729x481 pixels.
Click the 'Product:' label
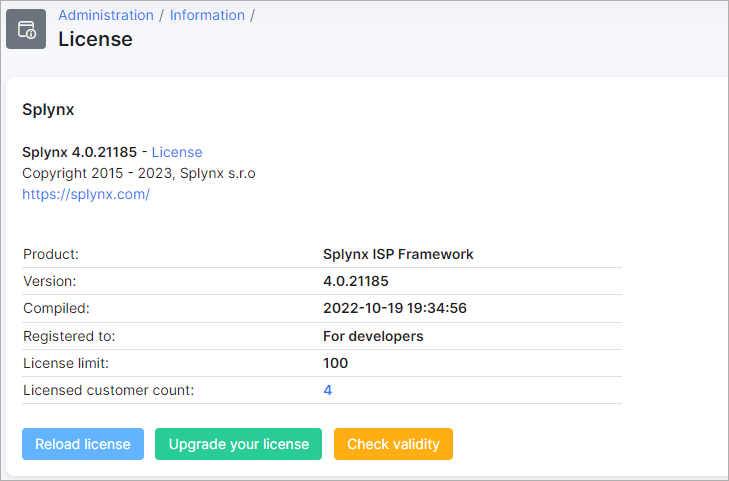click(x=51, y=254)
